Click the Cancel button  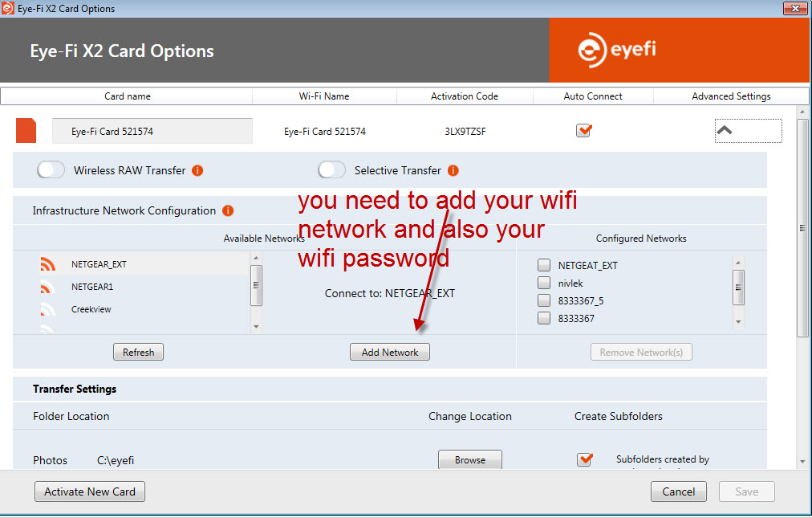coord(678,491)
